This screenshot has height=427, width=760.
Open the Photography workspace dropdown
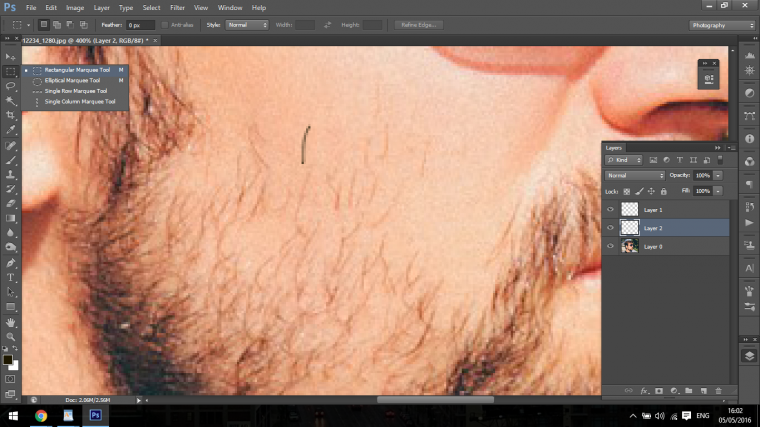coord(722,25)
